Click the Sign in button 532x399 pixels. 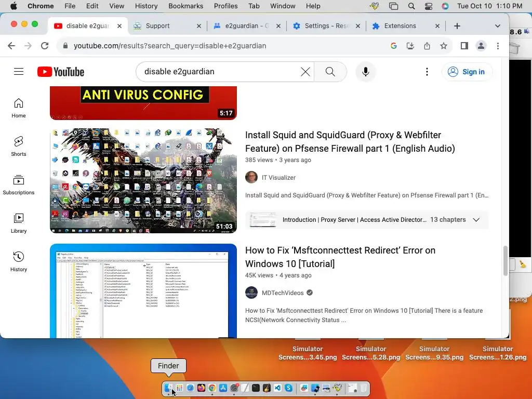point(467,72)
